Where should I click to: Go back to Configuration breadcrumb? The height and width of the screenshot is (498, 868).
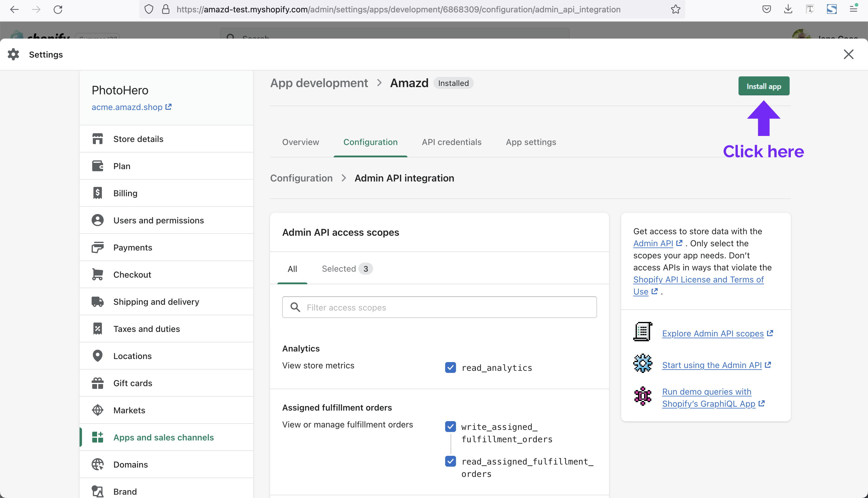pyautogui.click(x=301, y=178)
